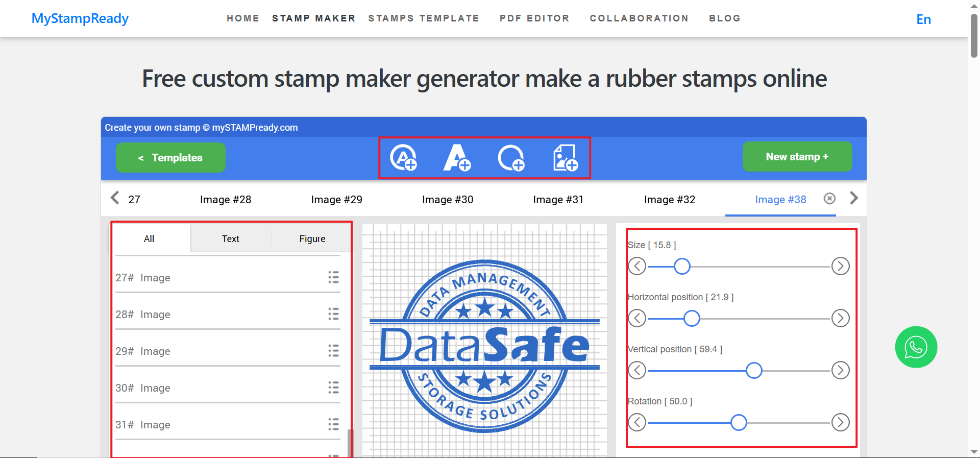This screenshot has height=458, width=980.
Task: Select the 31# Image list row
Action: (x=228, y=424)
